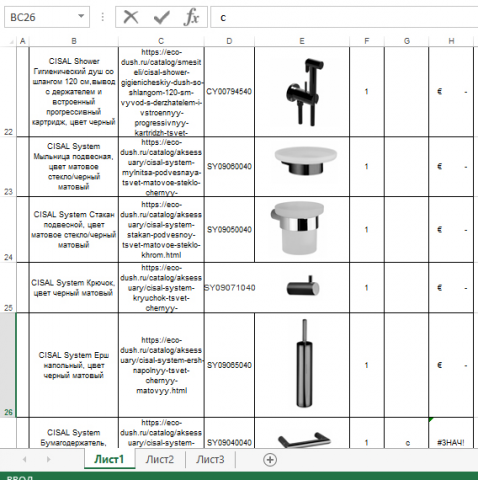This screenshot has height=480, width=478.
Task: Click the three-dot formula bar resize handle
Action: click(x=103, y=17)
